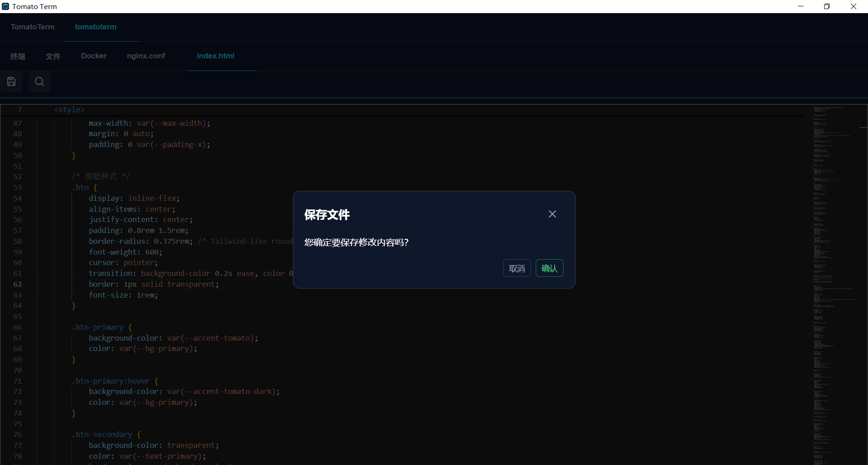Close the save file dialog with X

[552, 214]
